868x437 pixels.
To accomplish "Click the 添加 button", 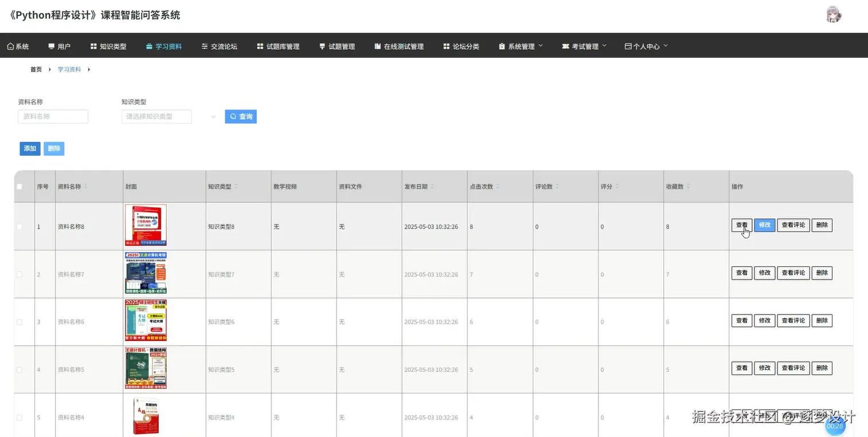I will click(30, 149).
